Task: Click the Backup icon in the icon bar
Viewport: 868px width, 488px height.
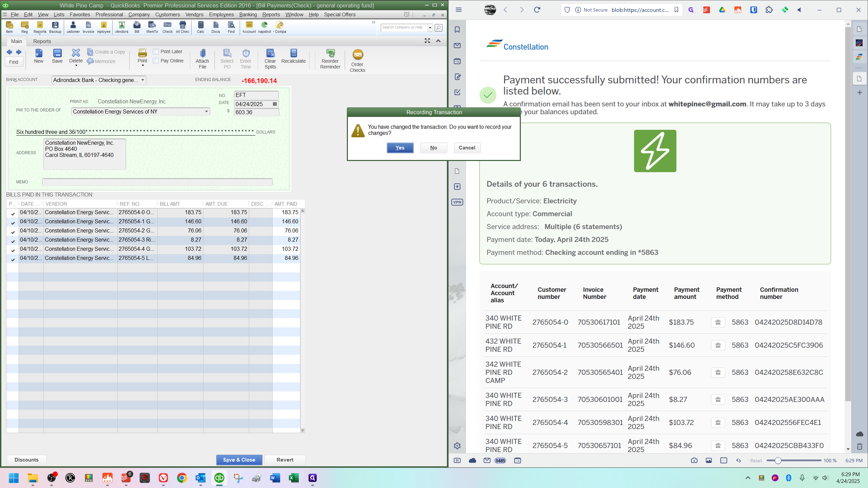Action: point(55,25)
